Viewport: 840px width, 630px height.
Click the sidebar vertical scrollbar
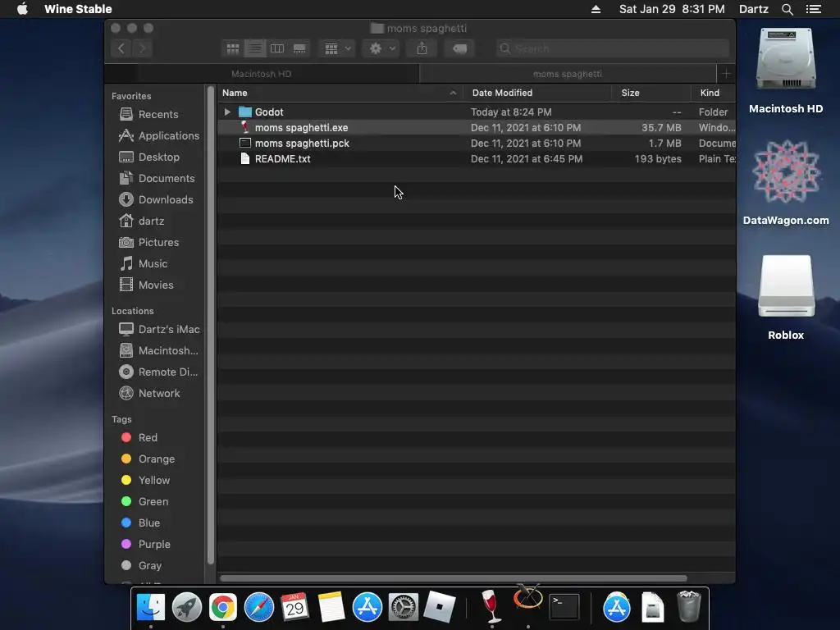click(x=211, y=325)
